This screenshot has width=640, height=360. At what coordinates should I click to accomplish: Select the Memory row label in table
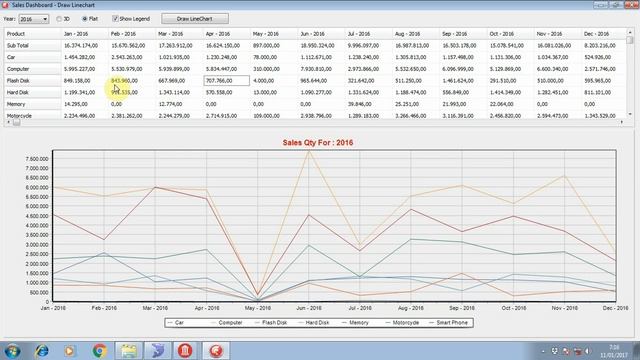click(33, 104)
